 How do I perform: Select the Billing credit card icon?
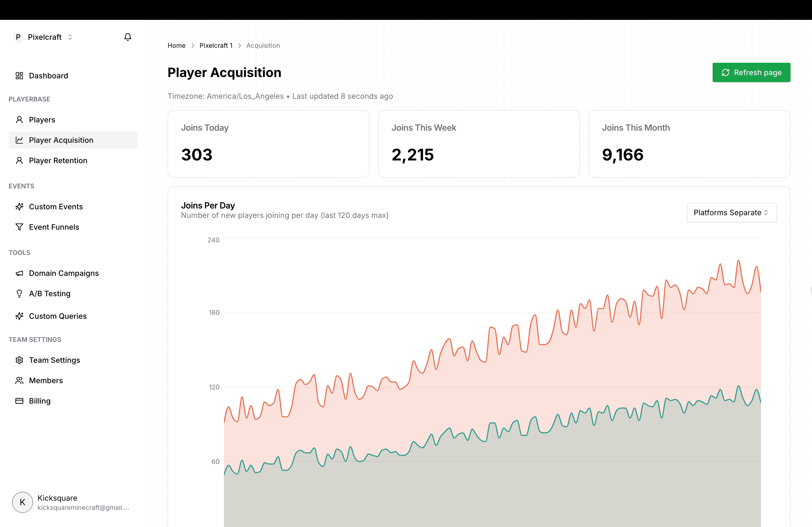tap(19, 401)
